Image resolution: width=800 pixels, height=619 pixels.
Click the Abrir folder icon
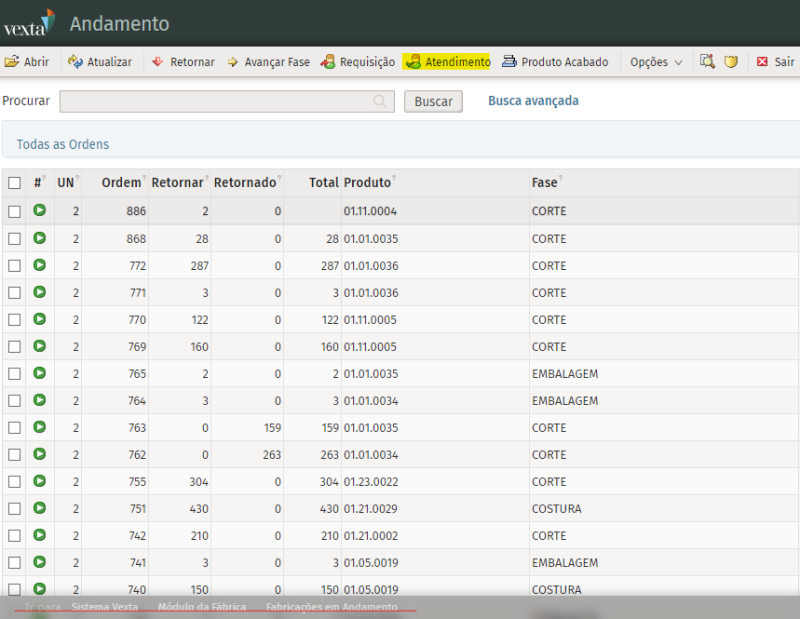pyautogui.click(x=12, y=62)
